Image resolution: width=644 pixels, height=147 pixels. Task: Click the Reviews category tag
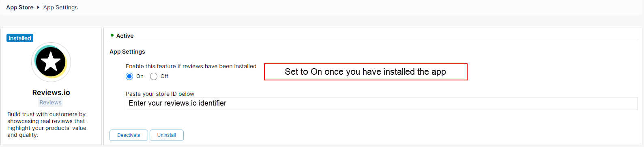[x=51, y=102]
